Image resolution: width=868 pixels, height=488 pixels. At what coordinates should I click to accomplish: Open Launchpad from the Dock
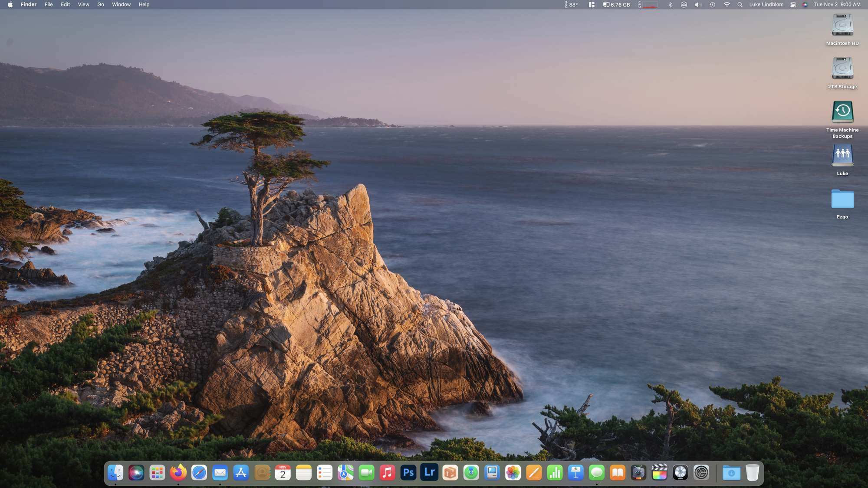[157, 472]
